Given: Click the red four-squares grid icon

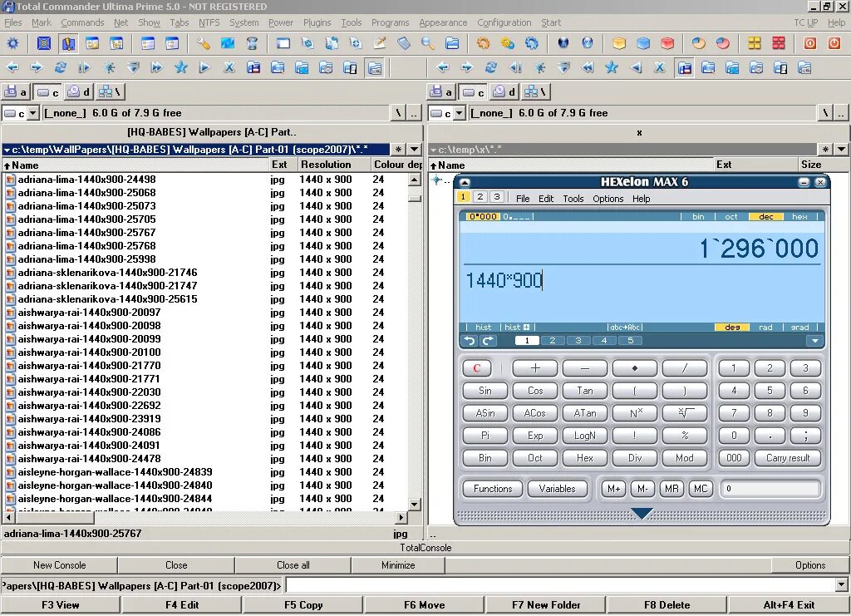Looking at the screenshot, I should click(778, 43).
